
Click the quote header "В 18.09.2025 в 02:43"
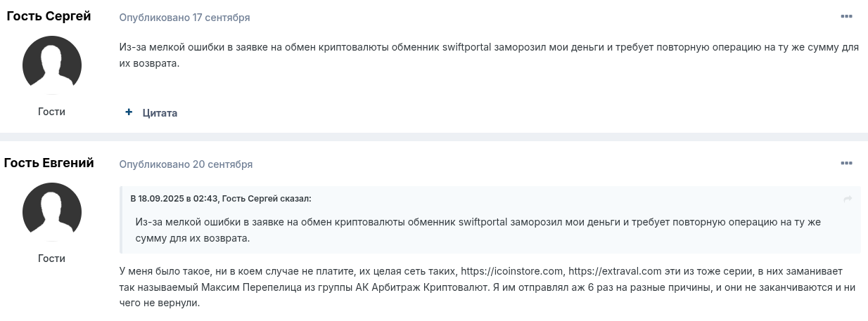tap(174, 199)
